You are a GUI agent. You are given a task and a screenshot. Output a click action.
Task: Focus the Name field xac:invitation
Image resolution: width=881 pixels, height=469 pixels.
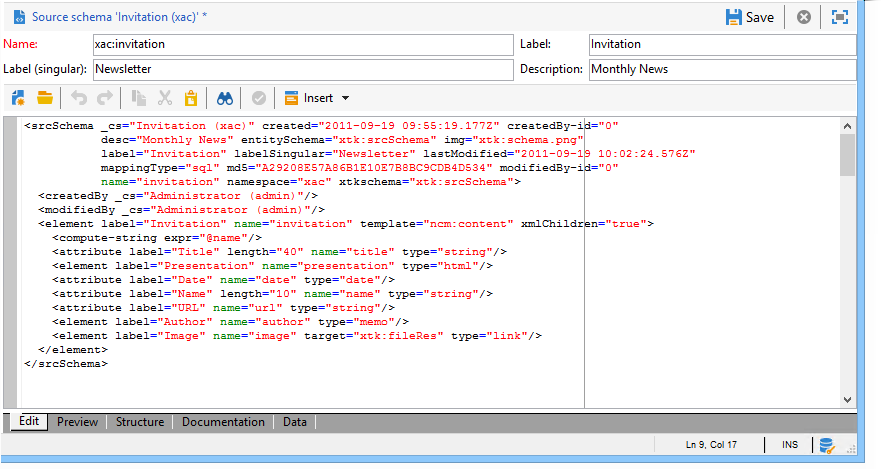pos(303,44)
